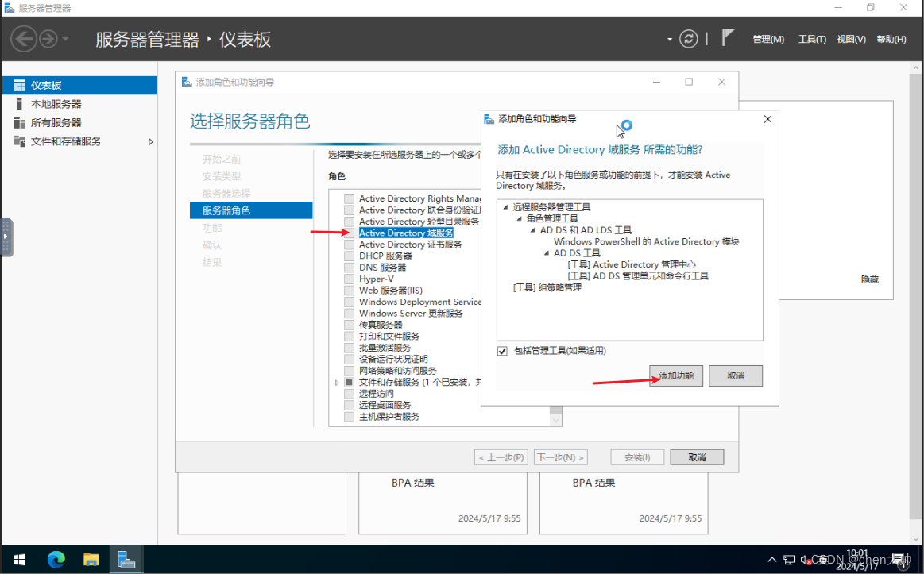This screenshot has height=574, width=924.
Task: Open File Explorer from taskbar
Action: (91, 559)
